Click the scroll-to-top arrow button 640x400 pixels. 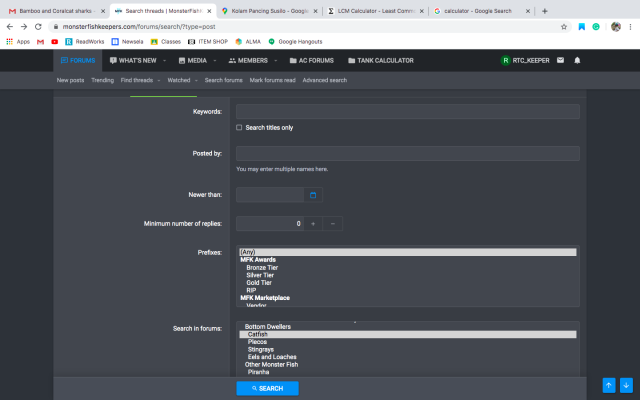[x=608, y=385]
